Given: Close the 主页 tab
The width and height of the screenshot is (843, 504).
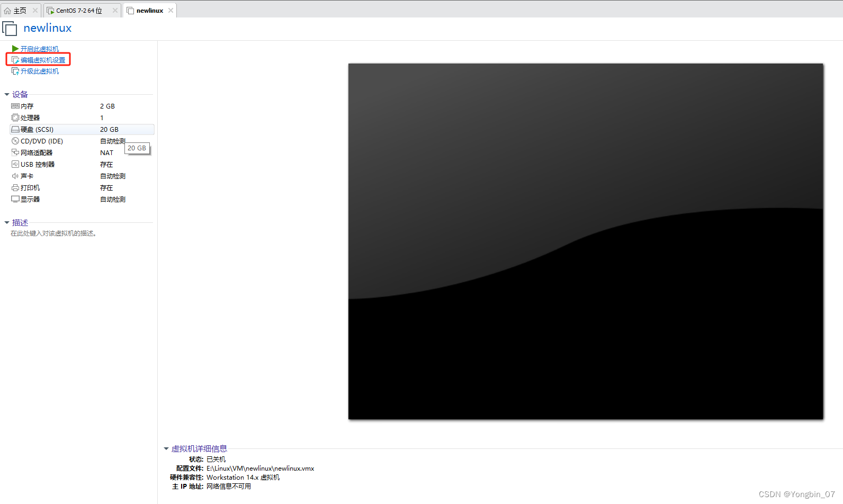Looking at the screenshot, I should [35, 11].
